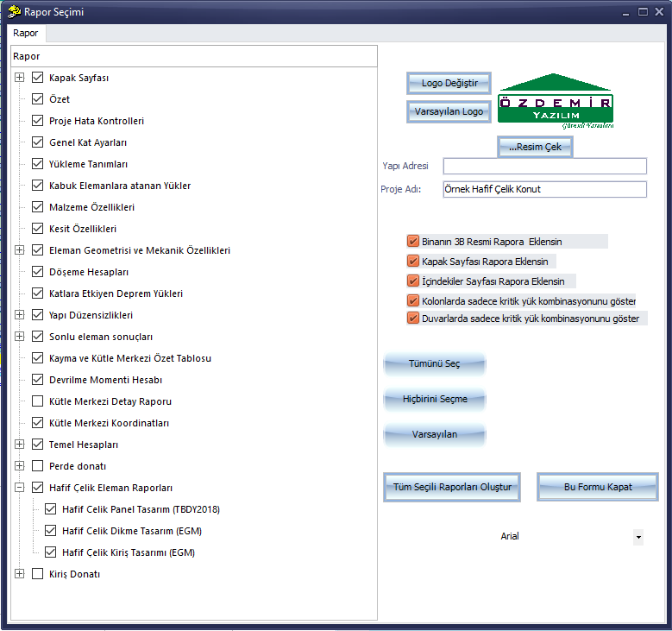Toggle the Döşeme Hesapları checkbox
Image resolution: width=672 pixels, height=631 pixels.
pyautogui.click(x=38, y=272)
